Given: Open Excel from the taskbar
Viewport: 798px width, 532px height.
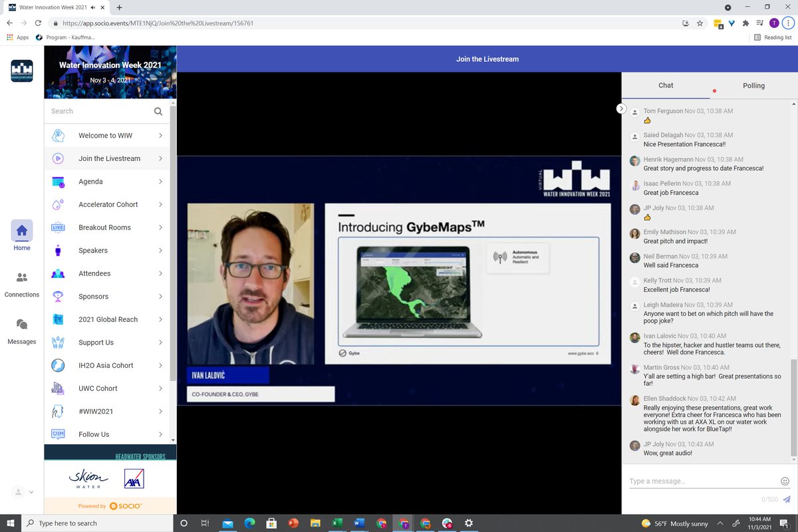Looking at the screenshot, I should [x=337, y=523].
